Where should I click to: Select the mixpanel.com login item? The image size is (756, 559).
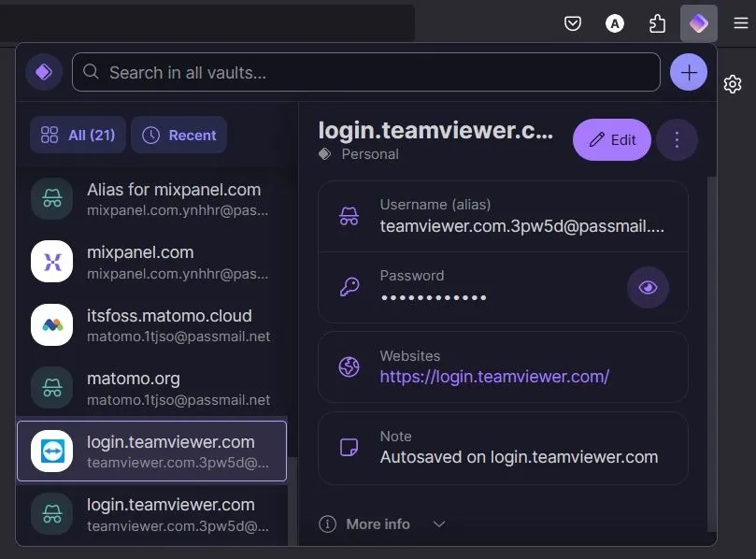(x=151, y=262)
